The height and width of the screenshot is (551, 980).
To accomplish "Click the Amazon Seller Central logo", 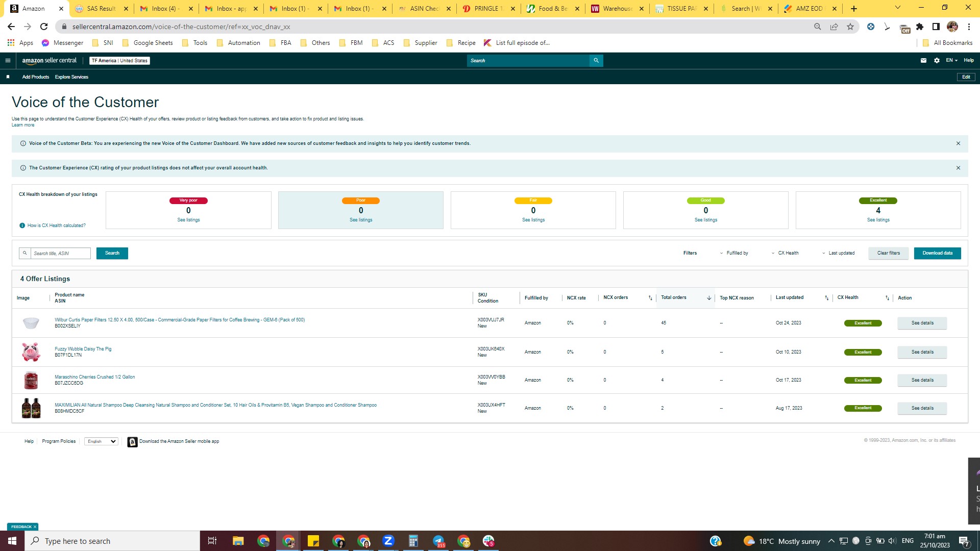I will 50,61.
